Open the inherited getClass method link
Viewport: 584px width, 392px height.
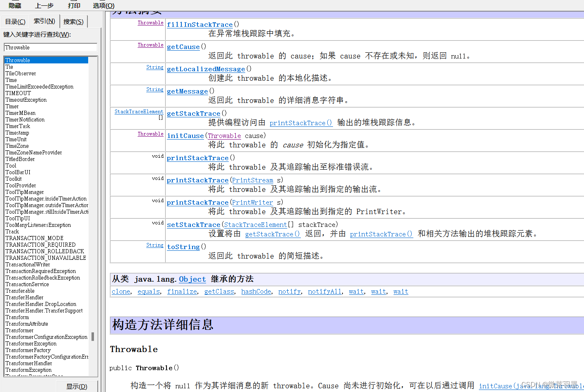219,292
